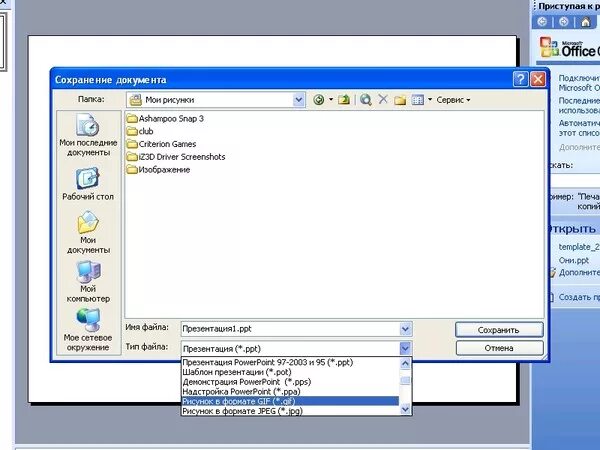
Task: Click task pane Home icon
Action: point(585,22)
